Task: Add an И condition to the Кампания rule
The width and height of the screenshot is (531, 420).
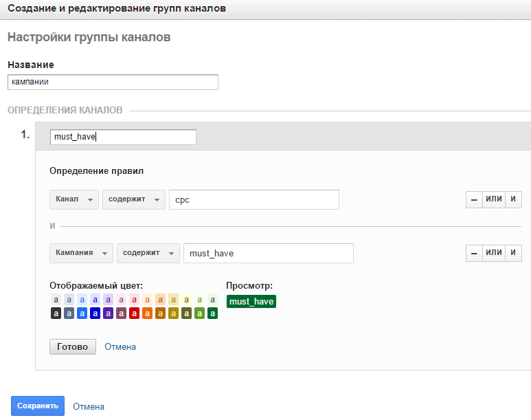Action: click(x=513, y=253)
